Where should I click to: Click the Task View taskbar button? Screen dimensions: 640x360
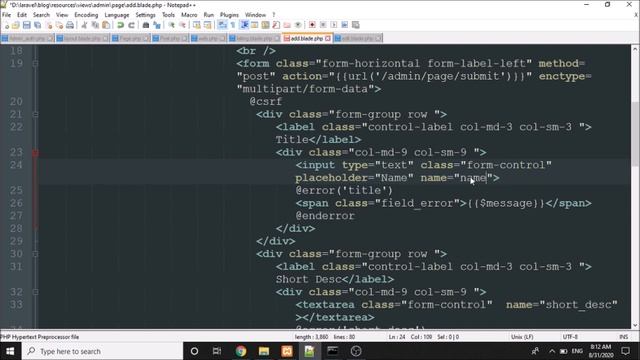pyautogui.click(x=217, y=351)
